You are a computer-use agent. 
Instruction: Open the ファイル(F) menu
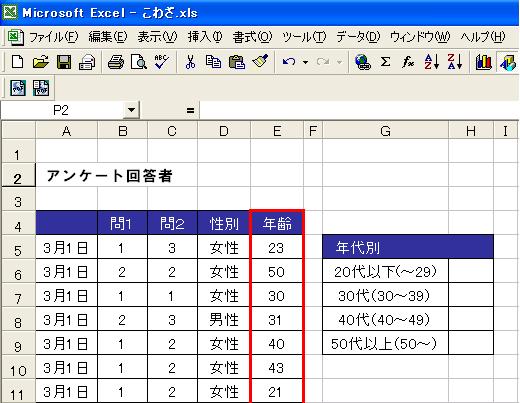click(54, 37)
